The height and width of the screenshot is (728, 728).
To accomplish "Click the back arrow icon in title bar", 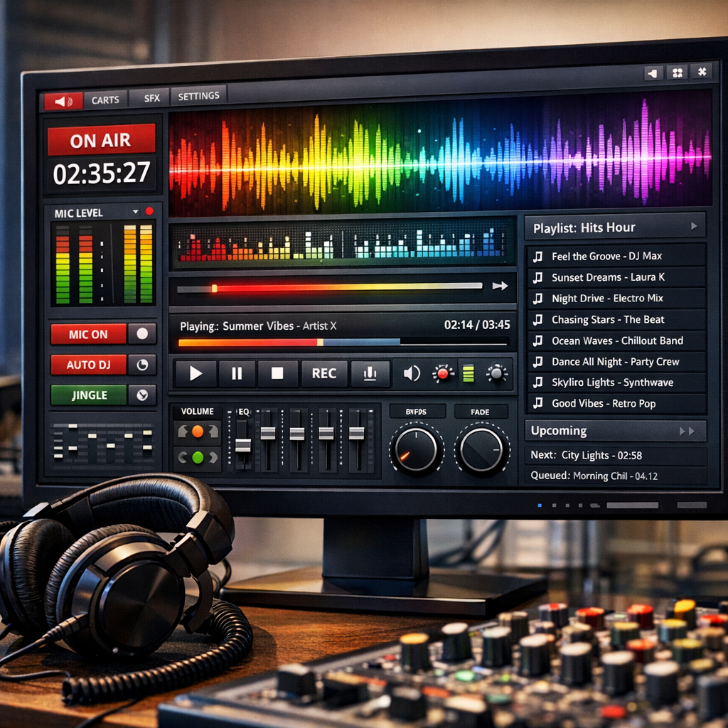I will [x=653, y=73].
